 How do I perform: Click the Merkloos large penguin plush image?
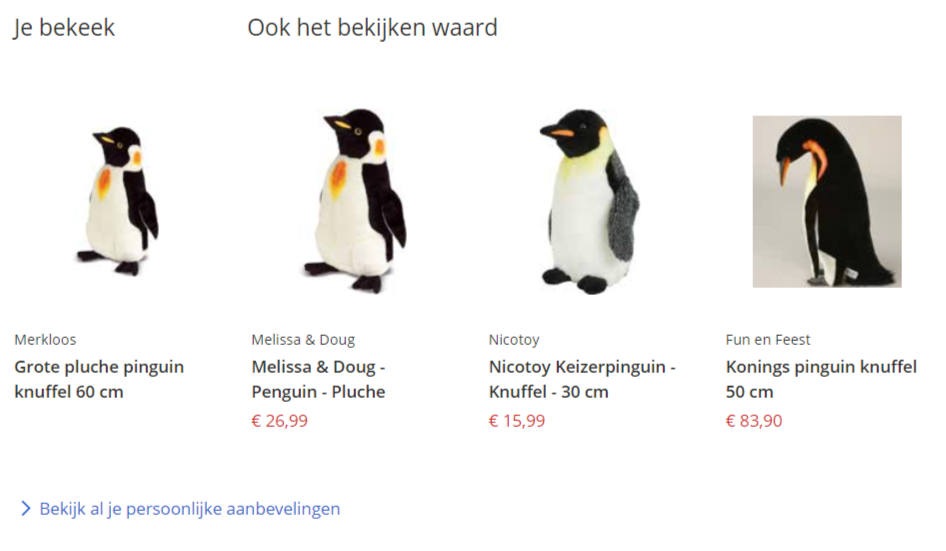tap(118, 202)
